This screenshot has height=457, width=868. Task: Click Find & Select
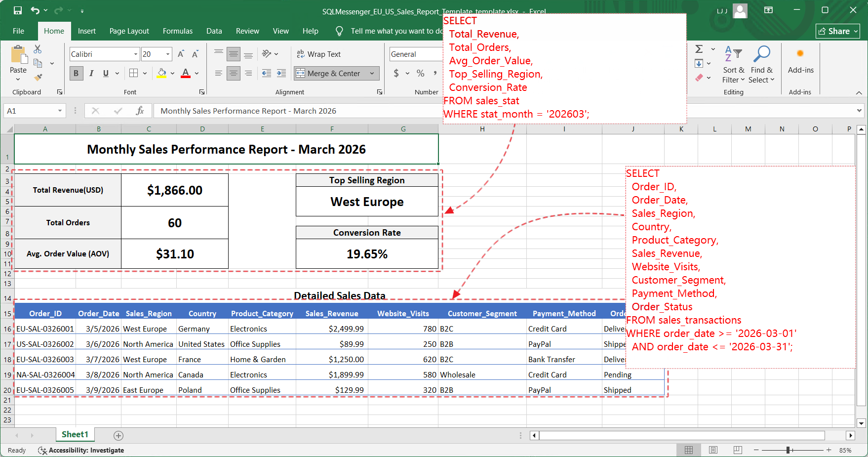coord(762,65)
